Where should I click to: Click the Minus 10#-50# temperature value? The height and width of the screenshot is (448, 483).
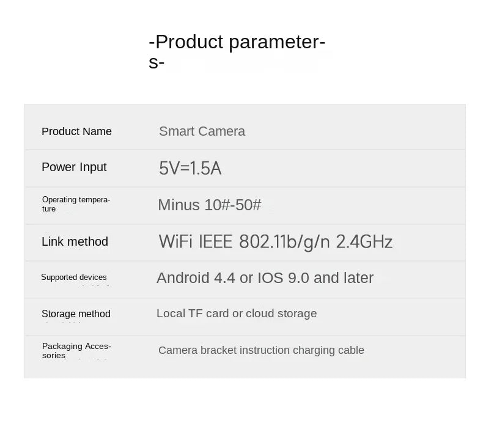[x=209, y=205]
